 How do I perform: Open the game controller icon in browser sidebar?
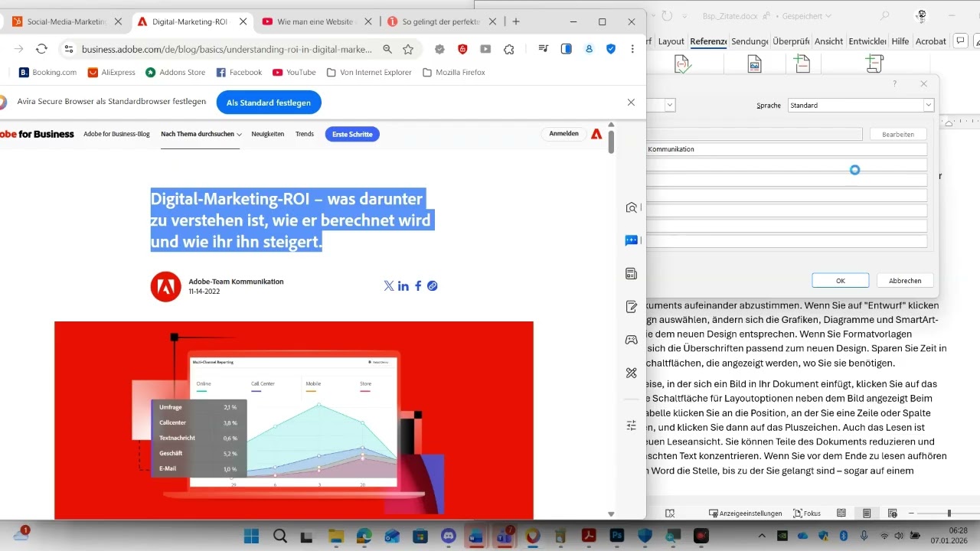pos(631,340)
